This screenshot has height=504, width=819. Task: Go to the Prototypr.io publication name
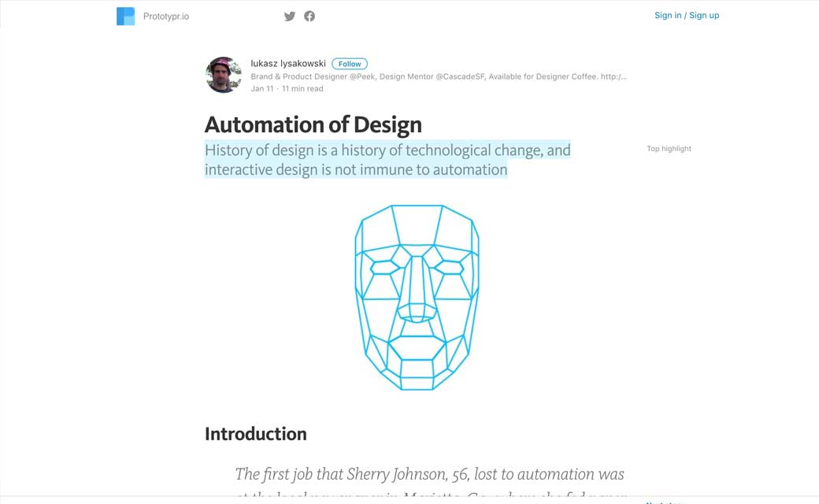point(166,16)
